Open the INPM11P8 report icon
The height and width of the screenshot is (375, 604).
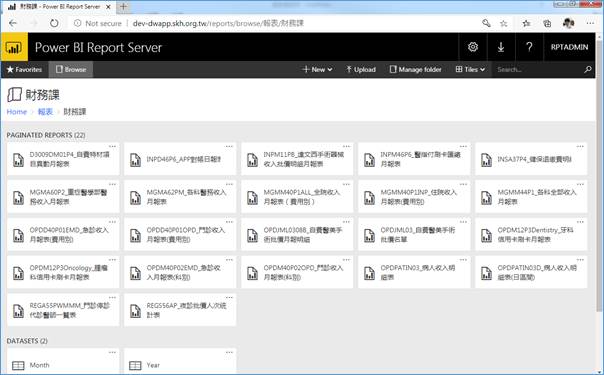tap(252, 160)
